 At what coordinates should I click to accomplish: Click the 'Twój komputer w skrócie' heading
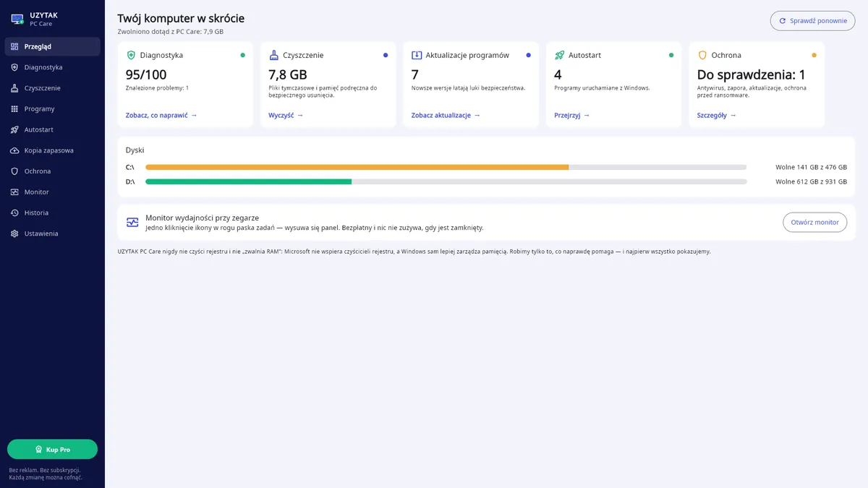click(181, 18)
